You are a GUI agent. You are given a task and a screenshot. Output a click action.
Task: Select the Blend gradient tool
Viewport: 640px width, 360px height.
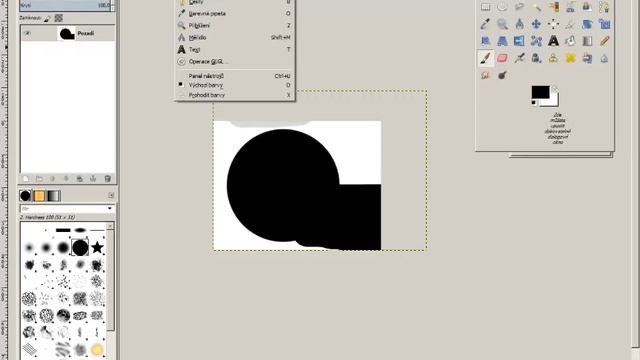(x=587, y=41)
